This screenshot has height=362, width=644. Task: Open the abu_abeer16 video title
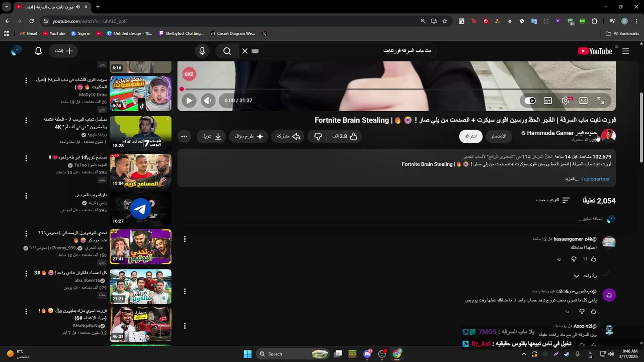click(70, 273)
